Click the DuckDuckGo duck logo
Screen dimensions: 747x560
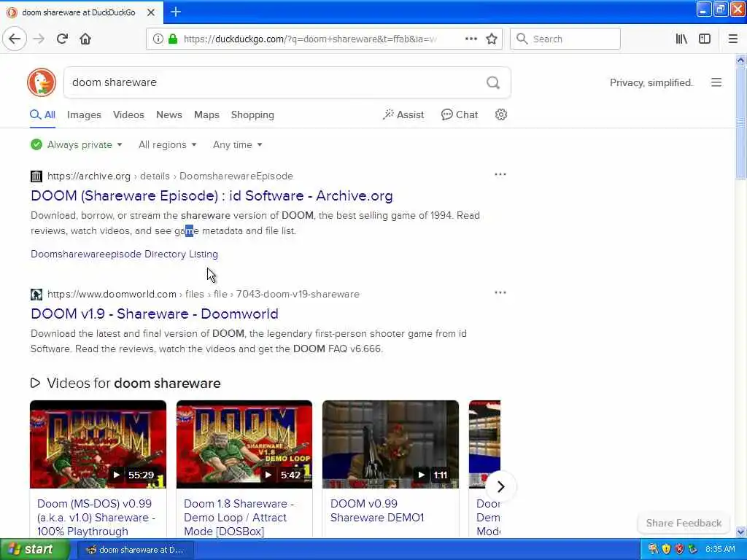[42, 82]
